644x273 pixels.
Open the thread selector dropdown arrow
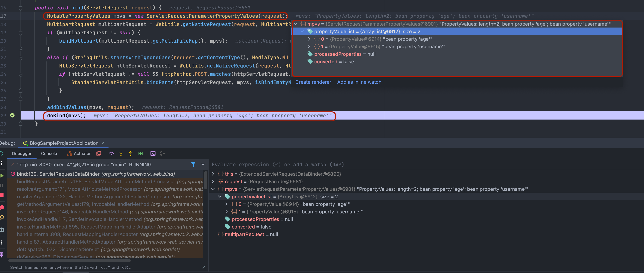(203, 164)
